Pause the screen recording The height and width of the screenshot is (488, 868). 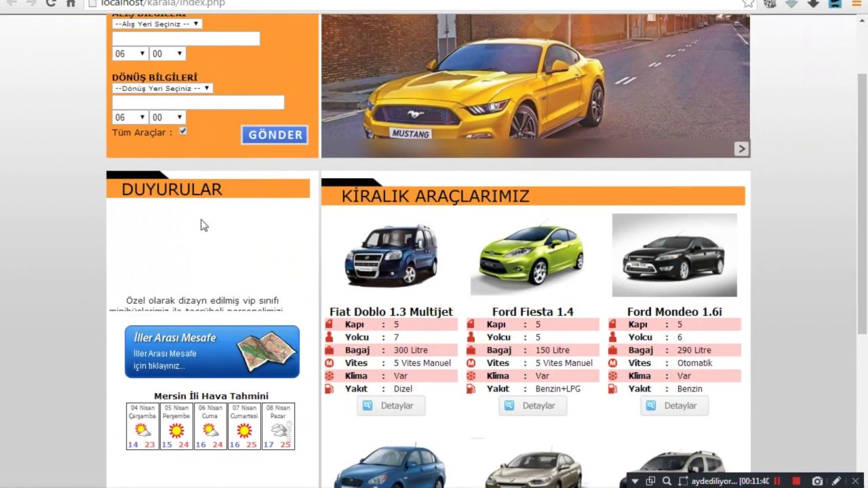coord(777,481)
